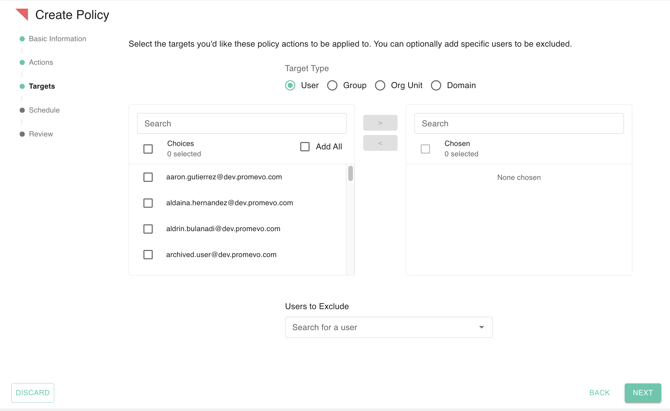The width and height of the screenshot is (670, 411).
Task: Check the select-all Chosen checkbox
Action: [425, 149]
